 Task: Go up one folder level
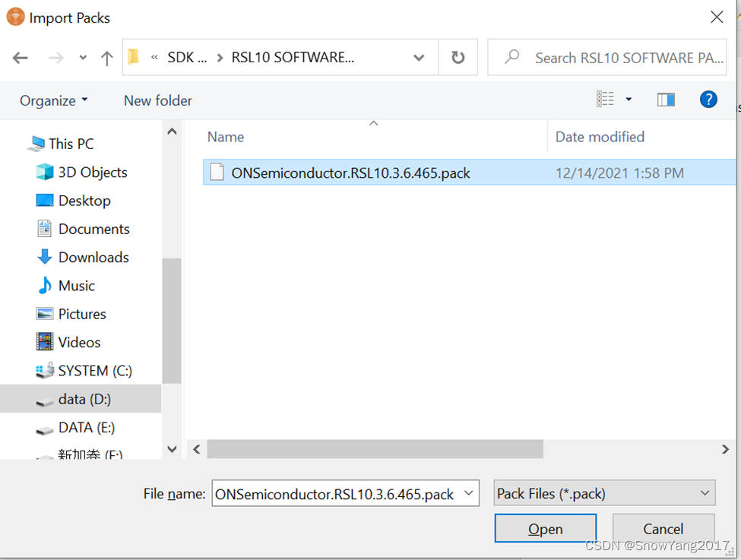tap(107, 58)
